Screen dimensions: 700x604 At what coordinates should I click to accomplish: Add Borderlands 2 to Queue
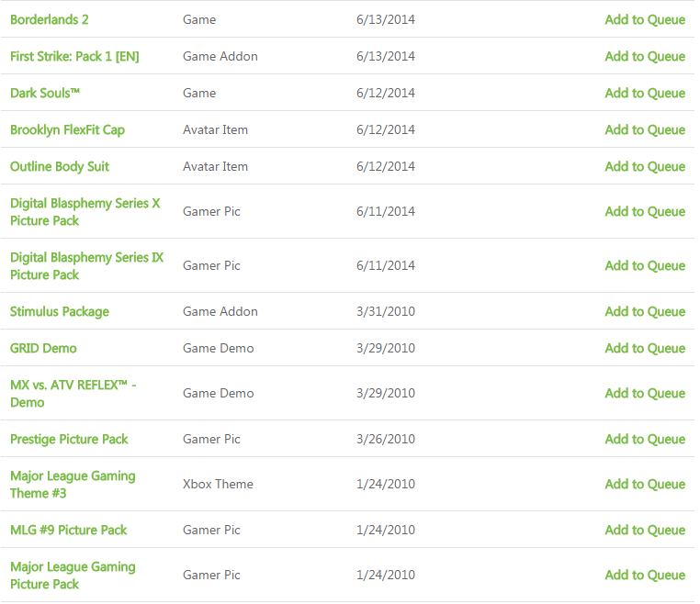click(x=645, y=19)
